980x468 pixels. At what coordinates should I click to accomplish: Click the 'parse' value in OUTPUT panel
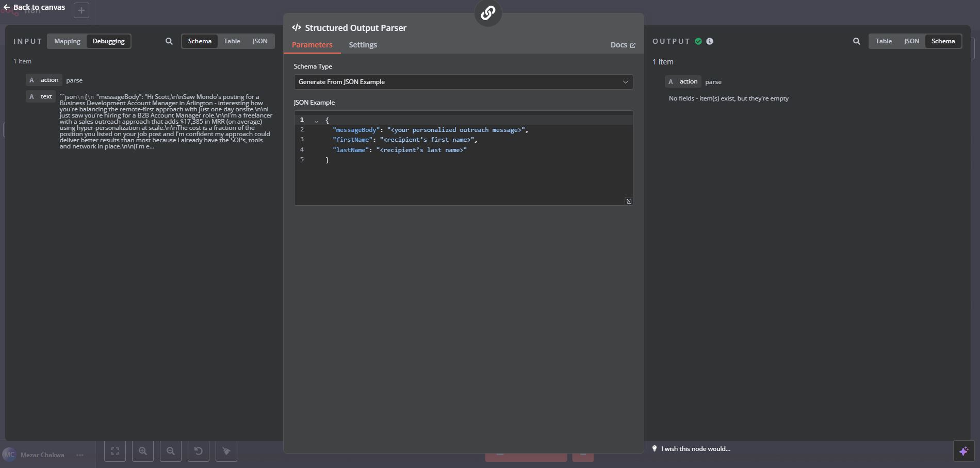tap(713, 82)
